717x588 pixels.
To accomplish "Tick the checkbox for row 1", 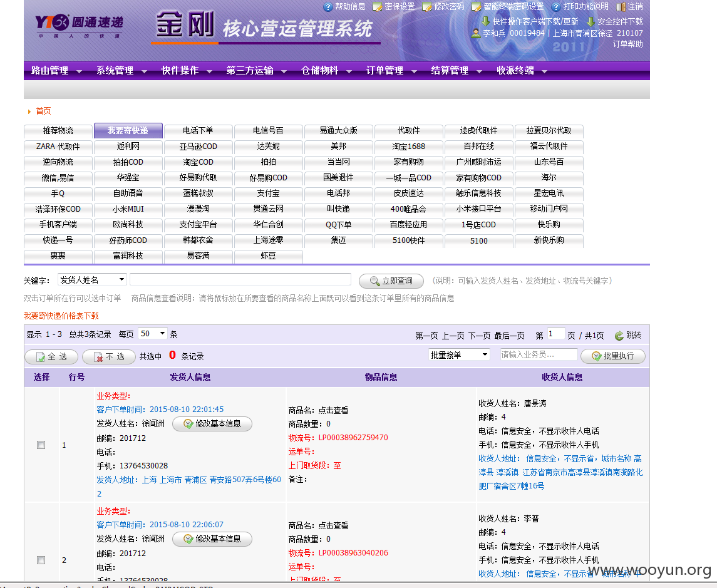I will click(x=41, y=445).
